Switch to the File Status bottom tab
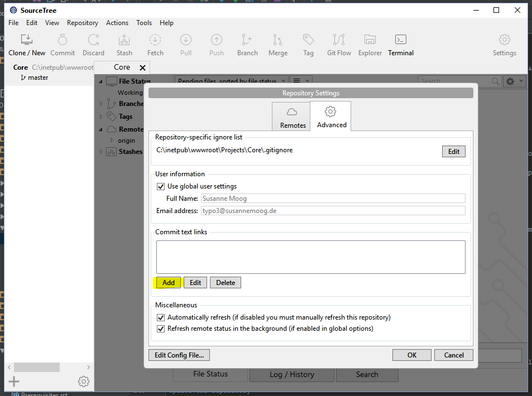The image size is (532, 396). click(x=210, y=374)
